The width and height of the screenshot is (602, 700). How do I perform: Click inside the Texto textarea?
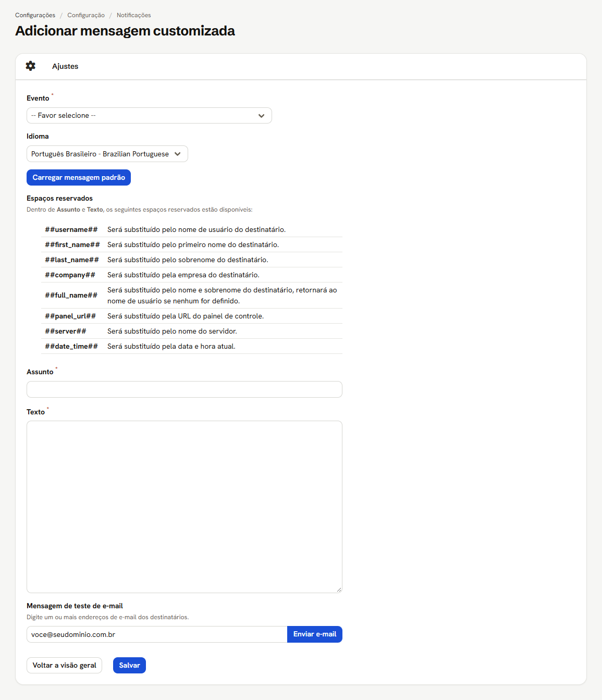(185, 507)
